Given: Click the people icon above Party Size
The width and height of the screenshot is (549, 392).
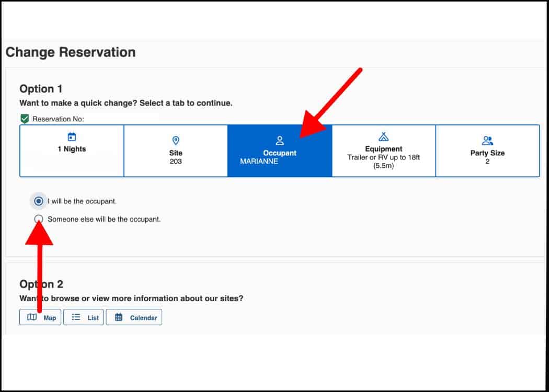Looking at the screenshot, I should (487, 141).
